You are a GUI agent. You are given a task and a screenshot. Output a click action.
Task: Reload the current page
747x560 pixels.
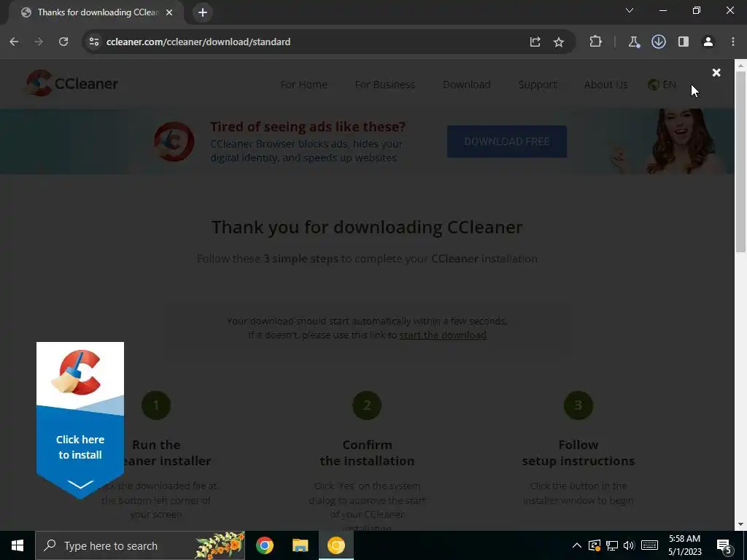coord(63,42)
